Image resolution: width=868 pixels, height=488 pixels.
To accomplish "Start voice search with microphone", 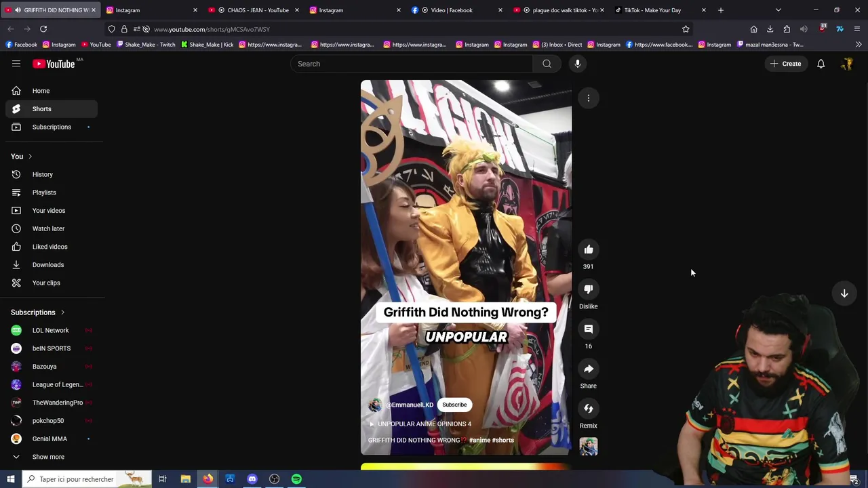I will coord(578,64).
